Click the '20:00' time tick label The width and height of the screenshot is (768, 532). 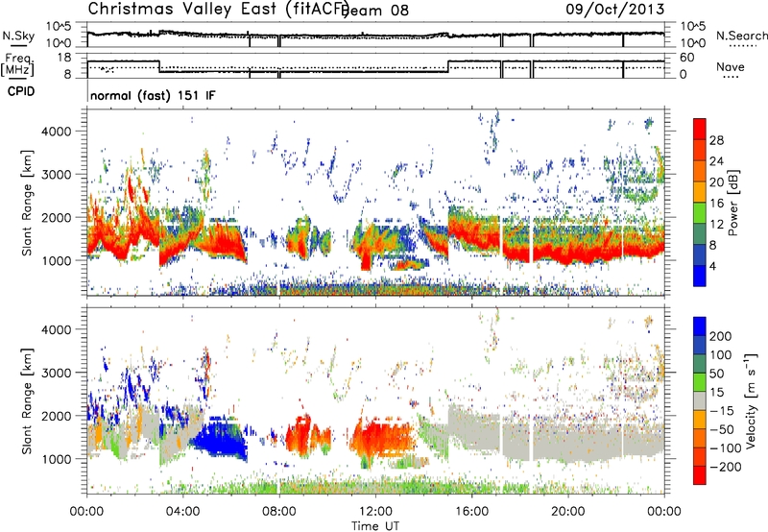click(x=567, y=511)
